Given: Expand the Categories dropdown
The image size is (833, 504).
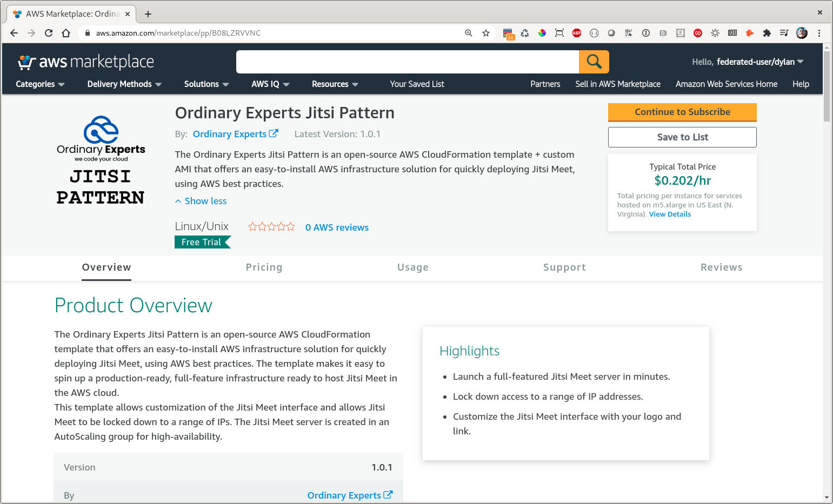Looking at the screenshot, I should click(40, 84).
